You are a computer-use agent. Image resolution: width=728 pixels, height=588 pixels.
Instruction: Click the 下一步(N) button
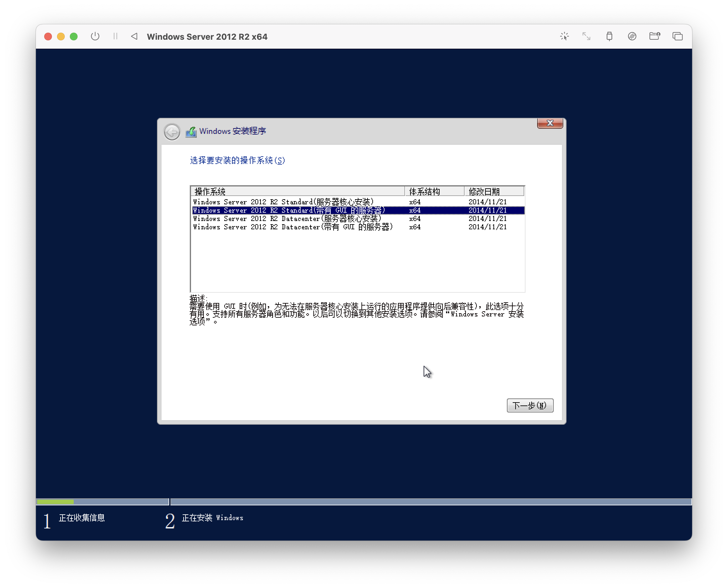coord(530,405)
